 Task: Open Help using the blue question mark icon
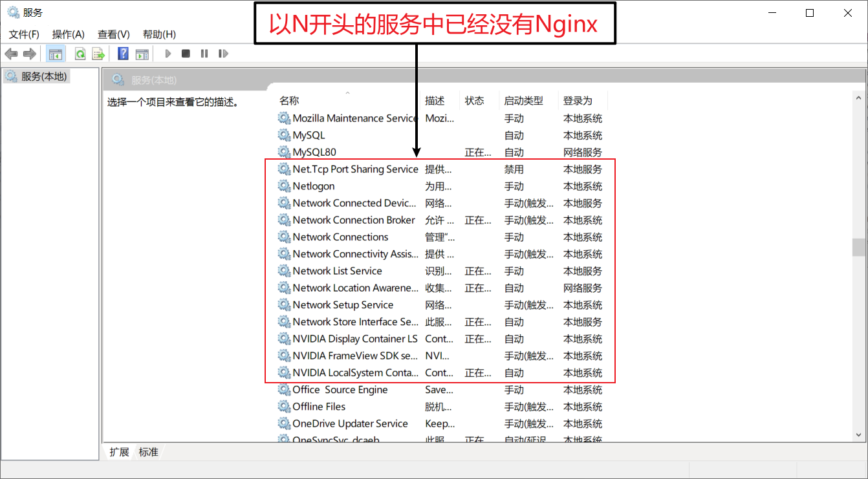coord(123,53)
